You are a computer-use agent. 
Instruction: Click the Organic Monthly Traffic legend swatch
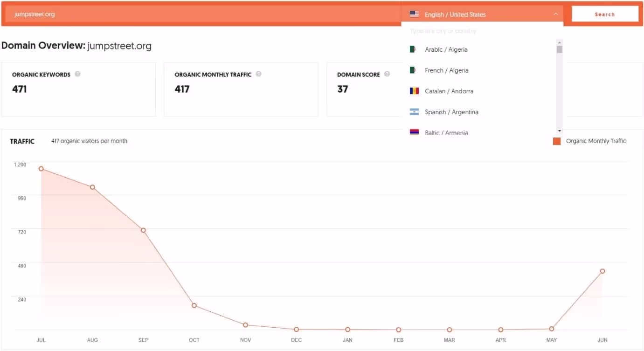point(557,141)
